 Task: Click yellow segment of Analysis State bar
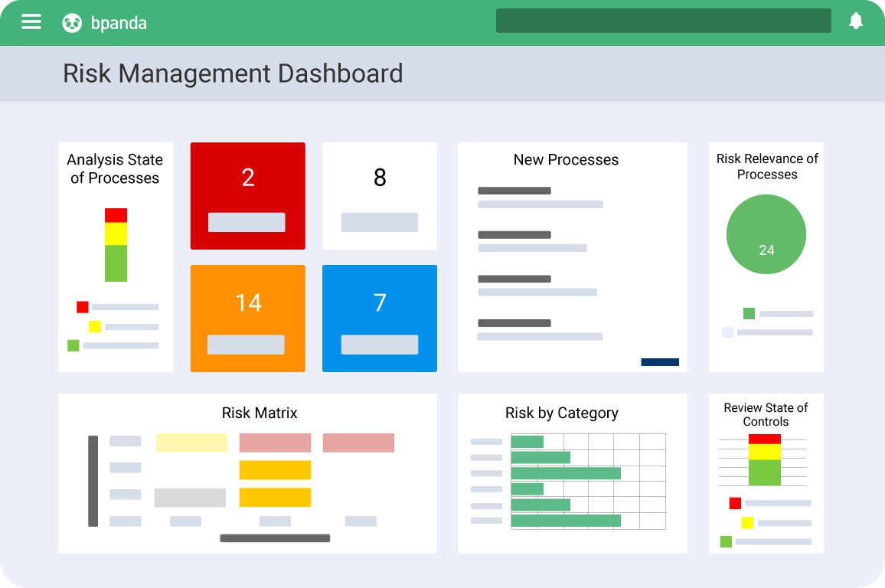point(116,234)
